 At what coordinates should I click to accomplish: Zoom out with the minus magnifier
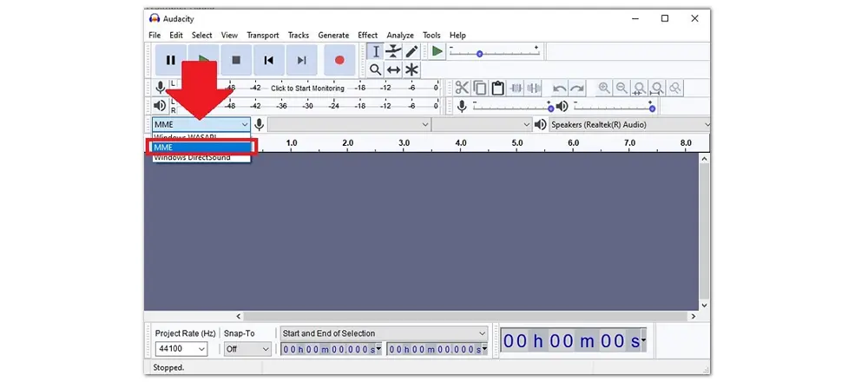click(621, 88)
